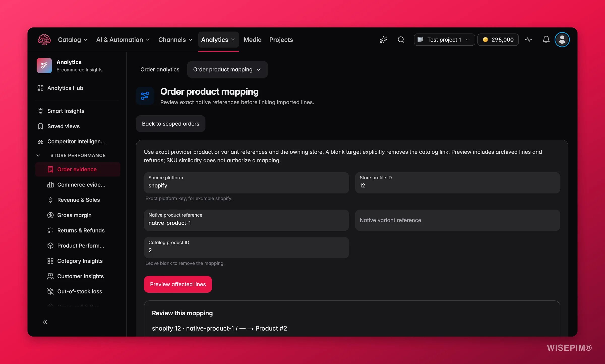Open the user profile avatar
The height and width of the screenshot is (364, 605).
coord(562,40)
